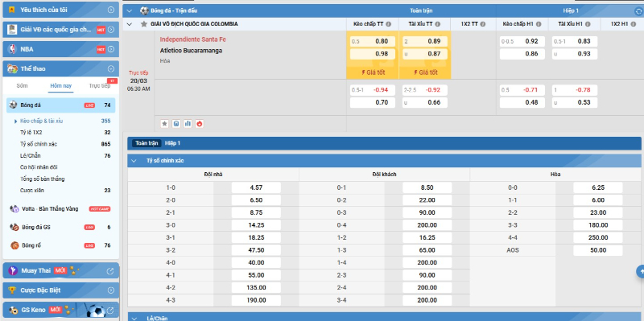This screenshot has width=644, height=321.
Task: Bet handicap odds 0.80 for Santa Fe
Action: (x=373, y=41)
